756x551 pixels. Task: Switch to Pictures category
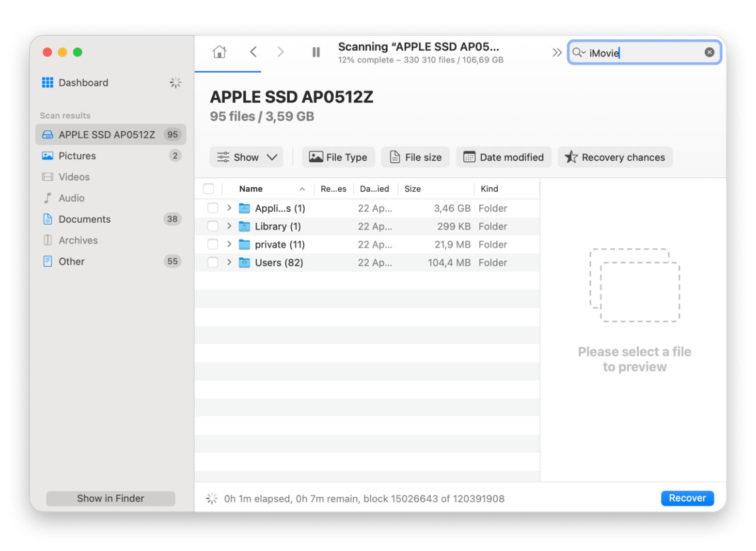coord(77,156)
